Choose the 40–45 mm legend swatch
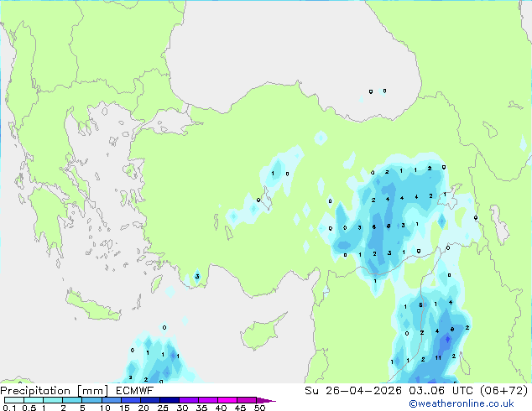 pos(227,400)
